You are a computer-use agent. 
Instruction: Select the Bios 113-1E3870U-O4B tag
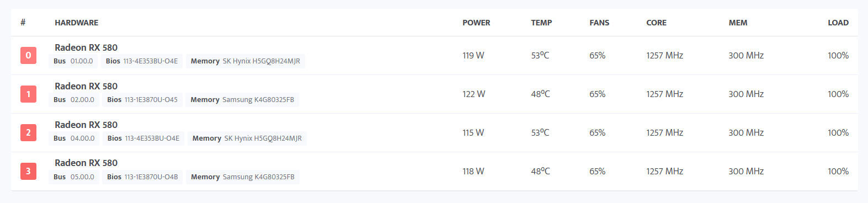point(142,177)
